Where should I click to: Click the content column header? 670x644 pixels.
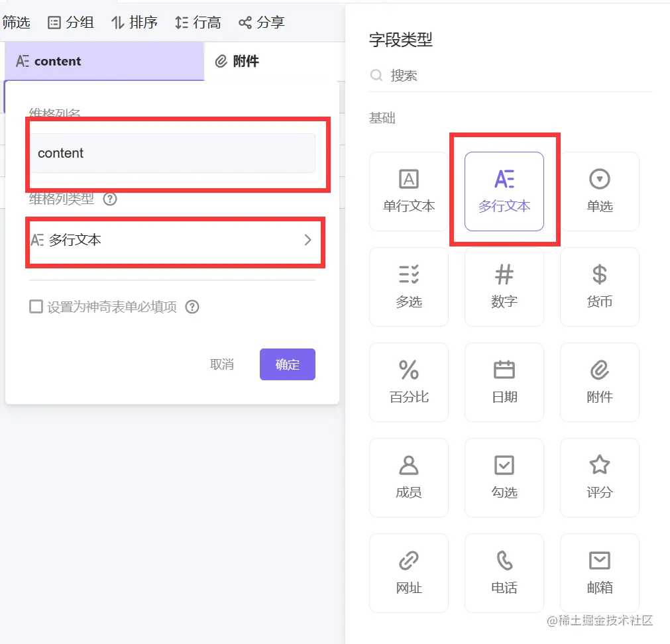point(104,61)
